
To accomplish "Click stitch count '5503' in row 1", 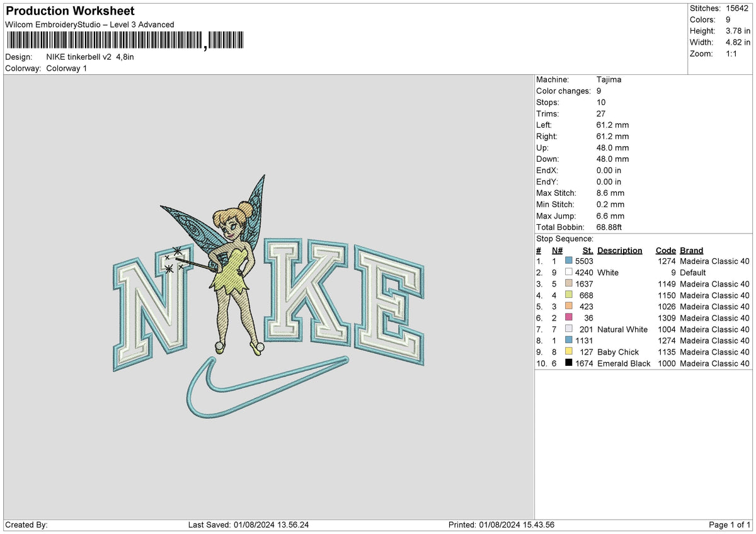I will [584, 261].
